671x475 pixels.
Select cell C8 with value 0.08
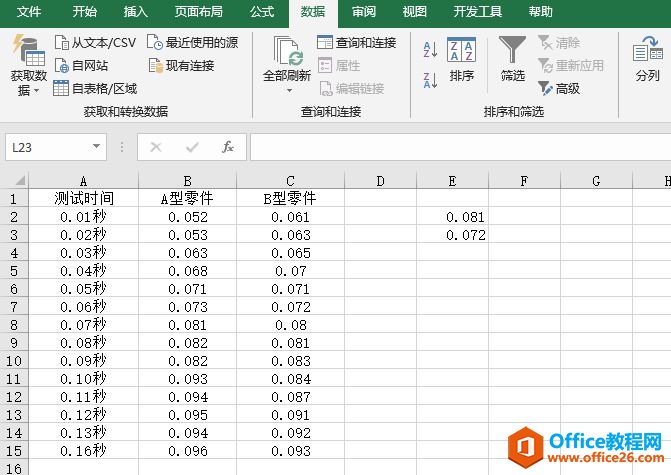(x=291, y=325)
